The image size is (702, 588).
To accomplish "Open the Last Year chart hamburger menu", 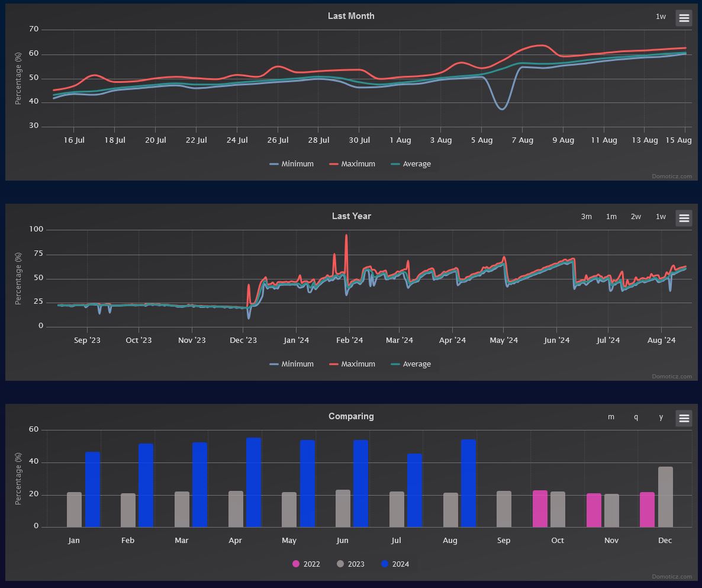I will tap(684, 218).
